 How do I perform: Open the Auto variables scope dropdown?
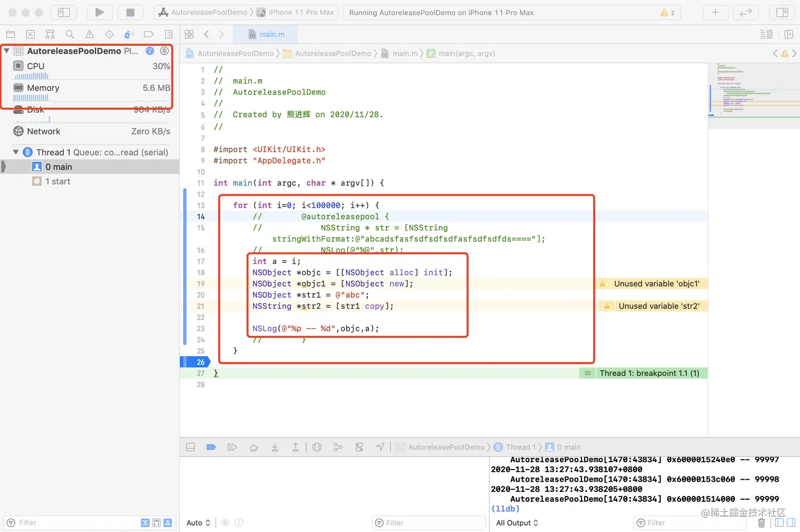tap(198, 523)
